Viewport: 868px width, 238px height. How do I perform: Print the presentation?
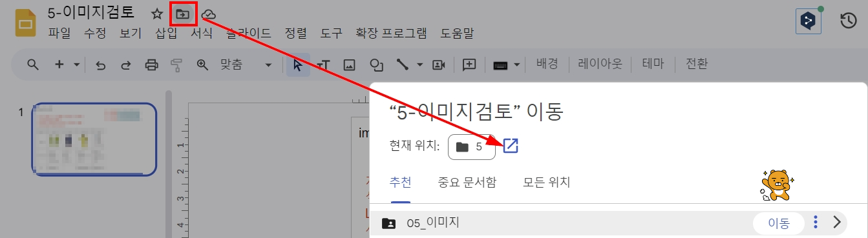(151, 64)
